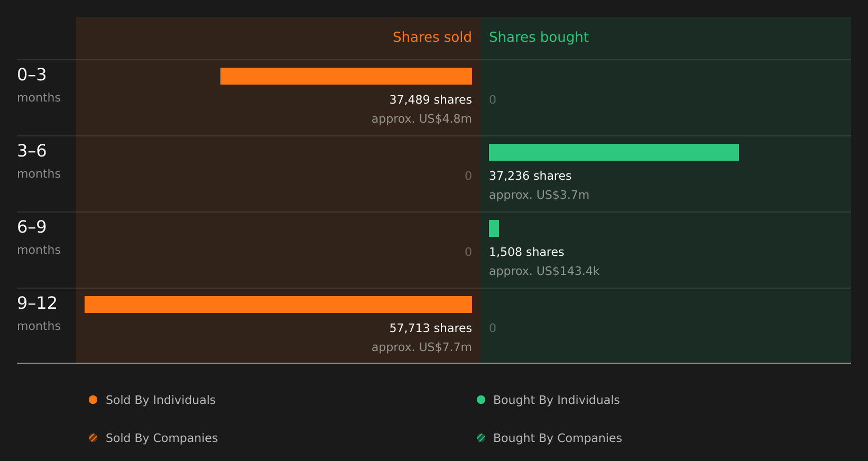Select the approx. US$4.8m text
This screenshot has width=868, height=461.
pos(421,119)
